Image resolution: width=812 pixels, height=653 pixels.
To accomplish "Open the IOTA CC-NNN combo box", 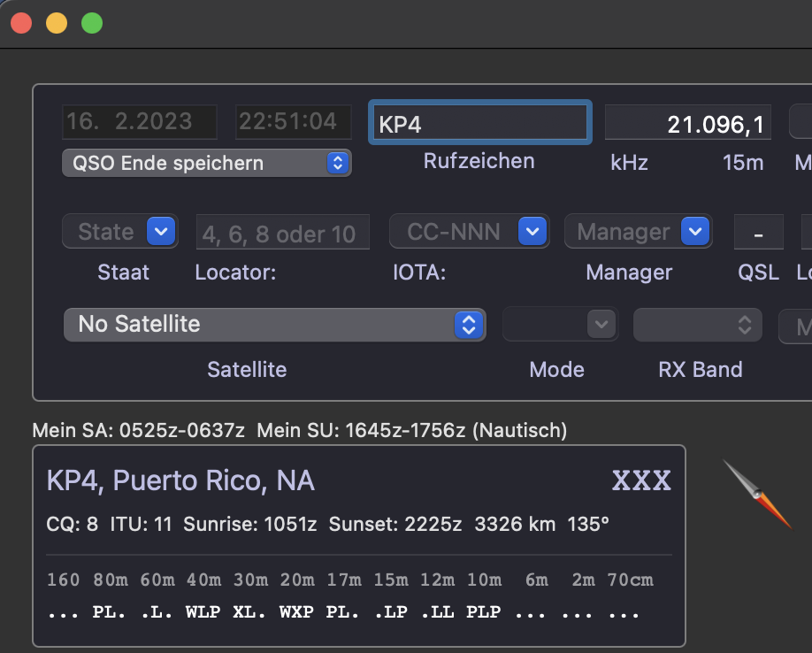I will 531,232.
